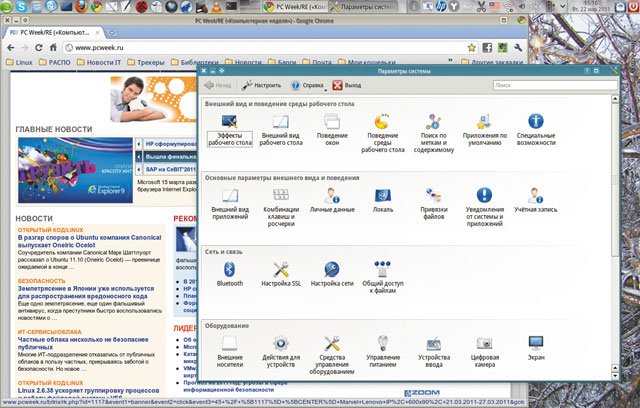Open Поведение окон settings
Image resolution: width=640 pixels, height=408 pixels.
(332, 131)
